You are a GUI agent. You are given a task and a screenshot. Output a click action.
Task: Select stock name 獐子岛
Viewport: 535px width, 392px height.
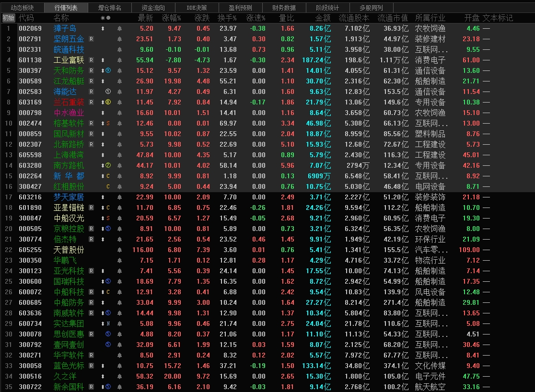(x=65, y=28)
